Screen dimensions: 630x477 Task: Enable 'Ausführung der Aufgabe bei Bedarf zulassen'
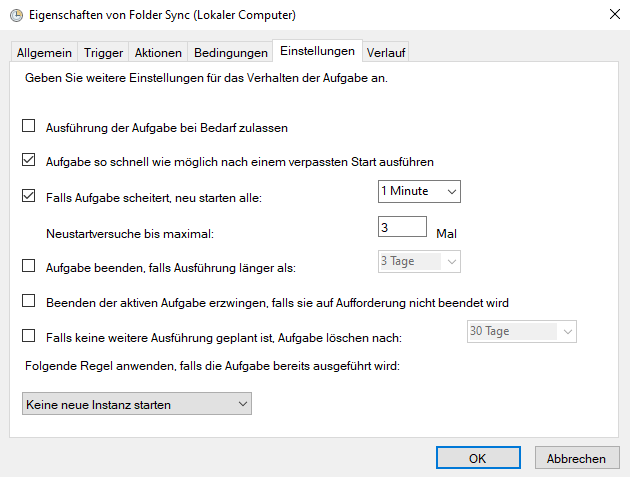[x=29, y=128]
